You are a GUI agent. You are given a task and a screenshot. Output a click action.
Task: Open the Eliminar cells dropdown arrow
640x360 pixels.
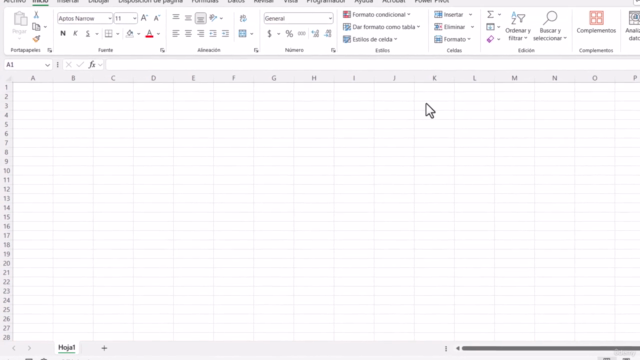coord(472,27)
